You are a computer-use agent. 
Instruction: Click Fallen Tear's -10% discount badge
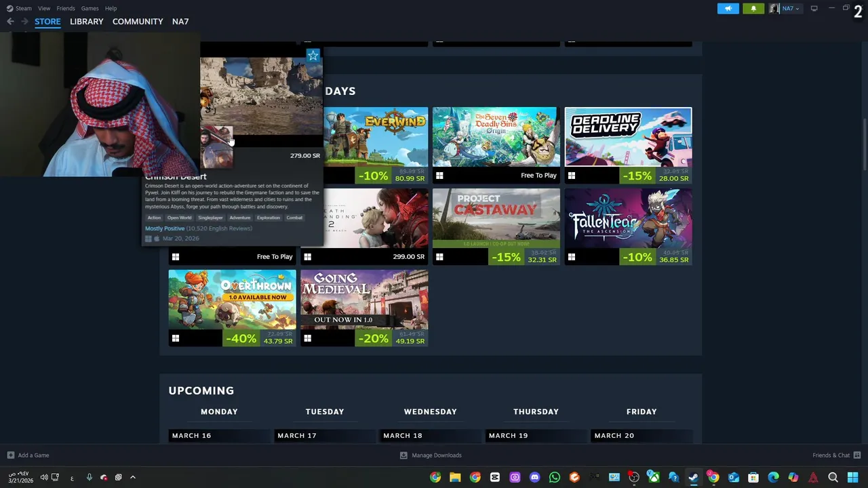click(x=638, y=257)
